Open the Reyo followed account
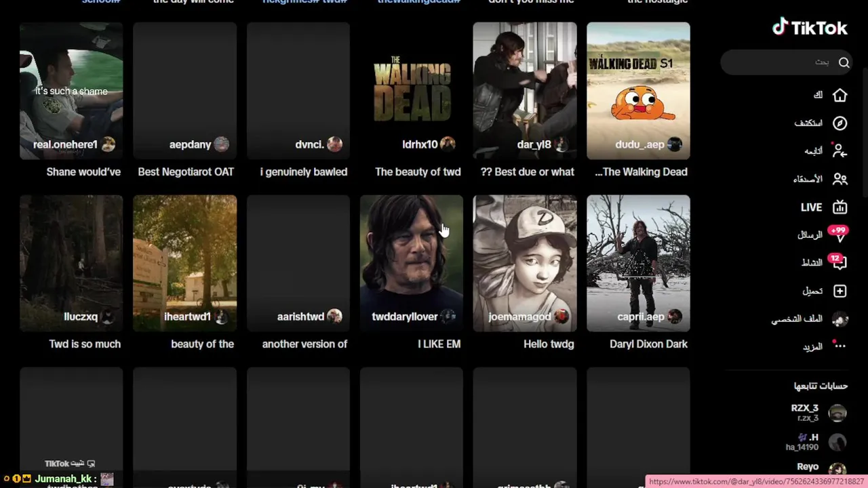 pyautogui.click(x=822, y=468)
